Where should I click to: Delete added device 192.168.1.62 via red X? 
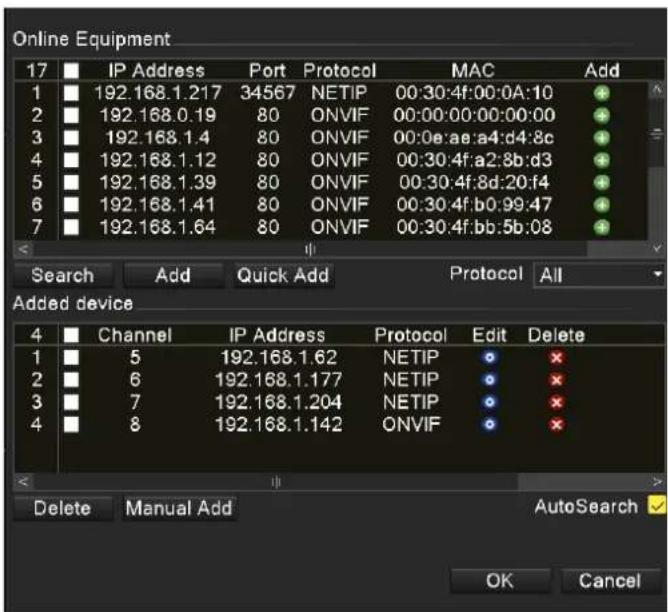tap(556, 357)
